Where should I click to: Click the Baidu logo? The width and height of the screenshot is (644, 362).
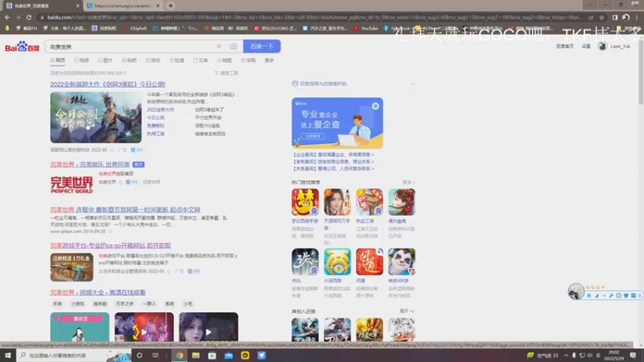(23, 47)
